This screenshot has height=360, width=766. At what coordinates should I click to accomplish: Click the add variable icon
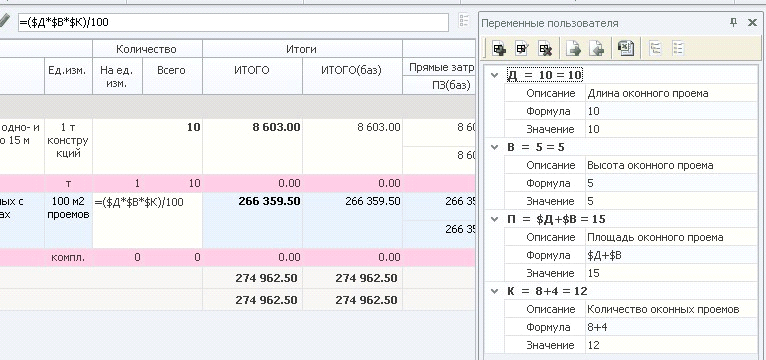(499, 48)
